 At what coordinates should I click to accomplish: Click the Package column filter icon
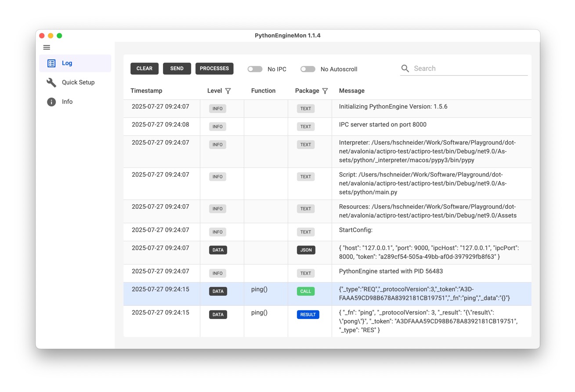325,91
